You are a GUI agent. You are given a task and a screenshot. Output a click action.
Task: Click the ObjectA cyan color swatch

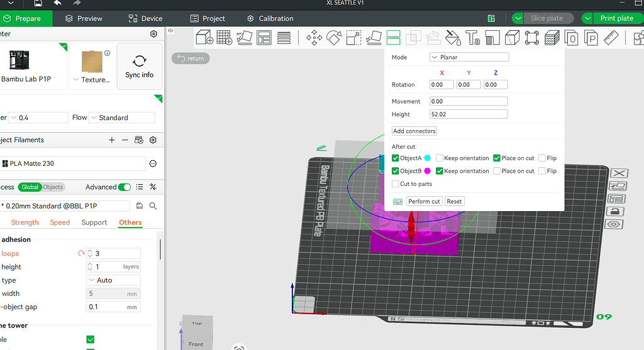(x=427, y=158)
